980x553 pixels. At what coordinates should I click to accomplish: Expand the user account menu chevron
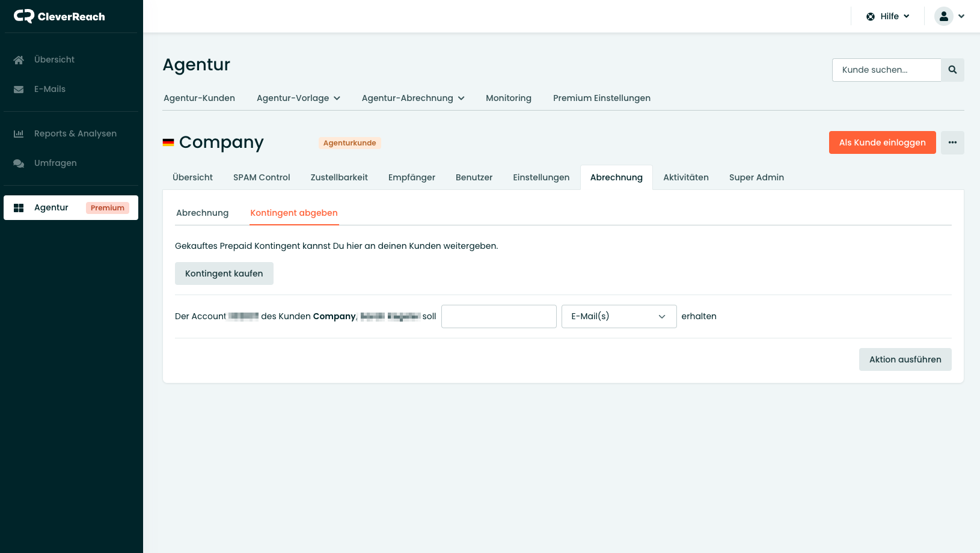pyautogui.click(x=961, y=16)
